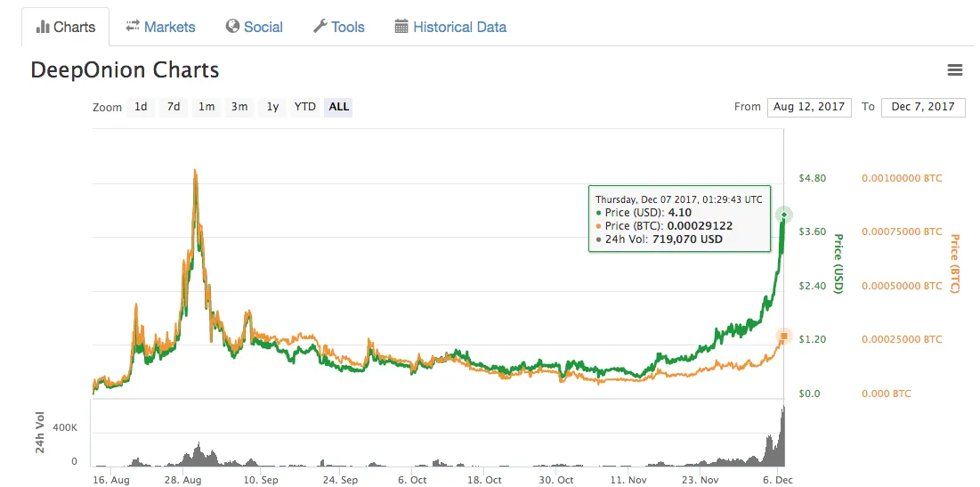Click the green USD price point marker
980x487 pixels.
784,215
